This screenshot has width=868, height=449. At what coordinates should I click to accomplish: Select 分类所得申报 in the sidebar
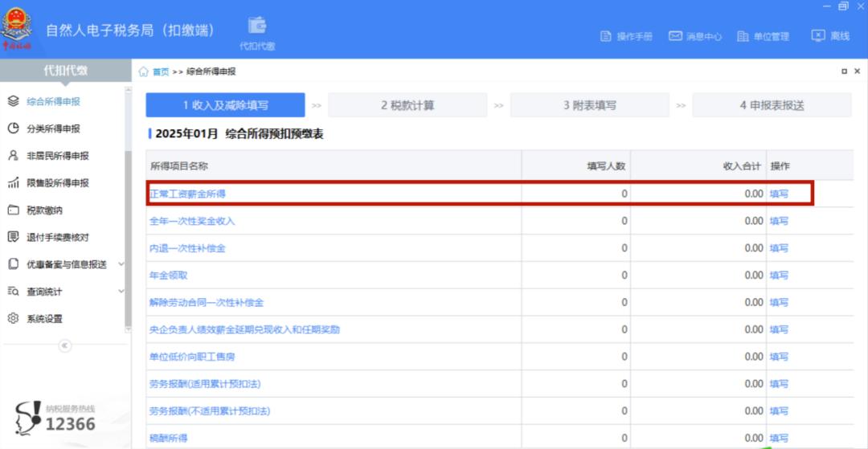pos(53,129)
